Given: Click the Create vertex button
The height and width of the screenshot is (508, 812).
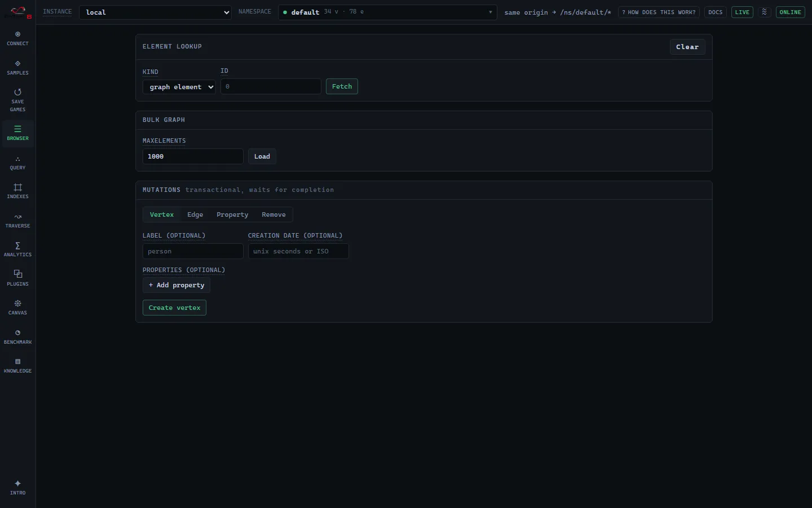Looking at the screenshot, I should (x=174, y=308).
